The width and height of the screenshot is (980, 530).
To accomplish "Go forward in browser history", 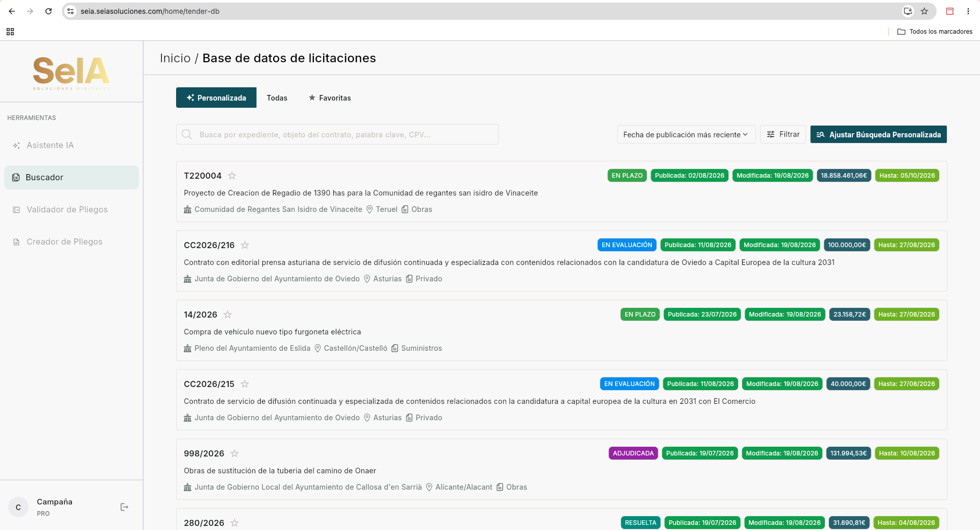I will tap(30, 11).
